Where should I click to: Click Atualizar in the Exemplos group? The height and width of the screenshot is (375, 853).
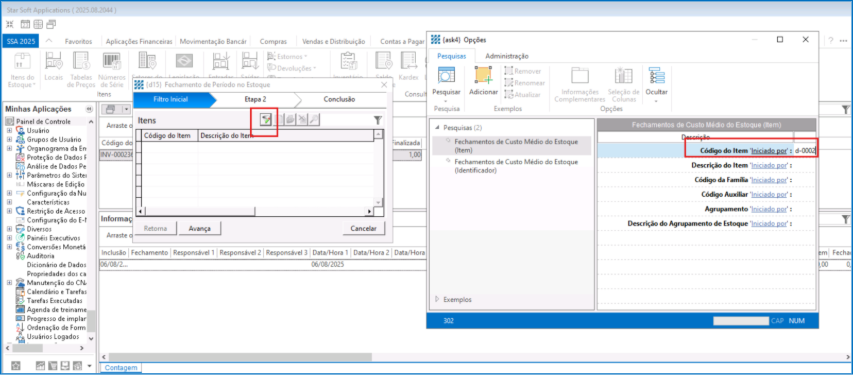click(523, 95)
